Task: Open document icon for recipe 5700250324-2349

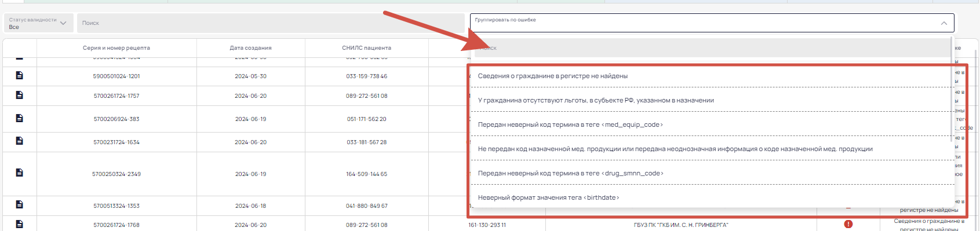Action: (x=19, y=173)
